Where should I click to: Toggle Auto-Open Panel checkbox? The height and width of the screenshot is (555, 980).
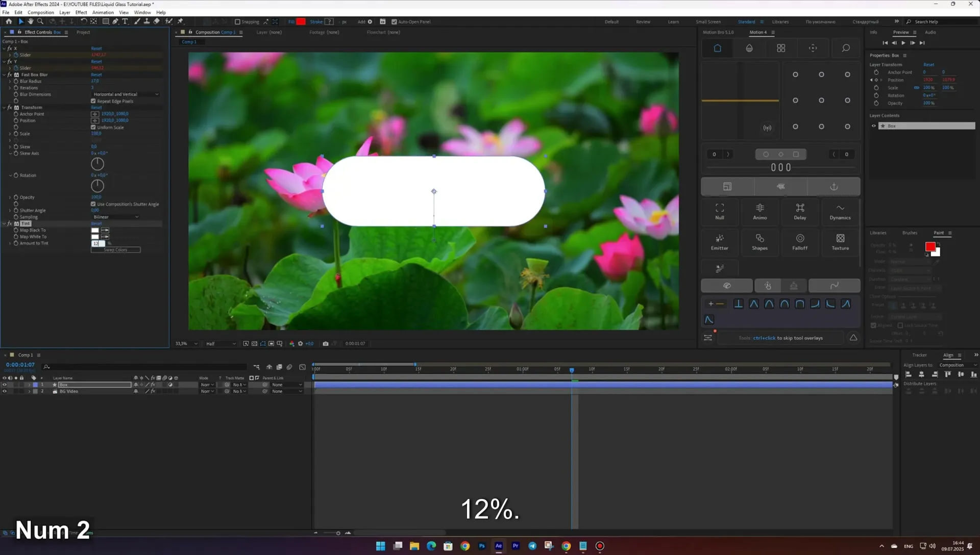394,21
